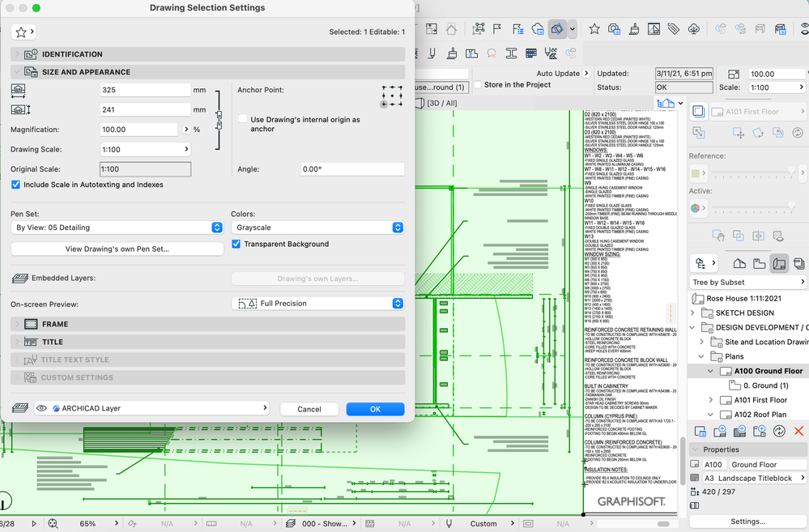Screen dimensions: 809x532
Task: Enable Use Drawing's internal origin as anchor
Action: pyautogui.click(x=242, y=119)
